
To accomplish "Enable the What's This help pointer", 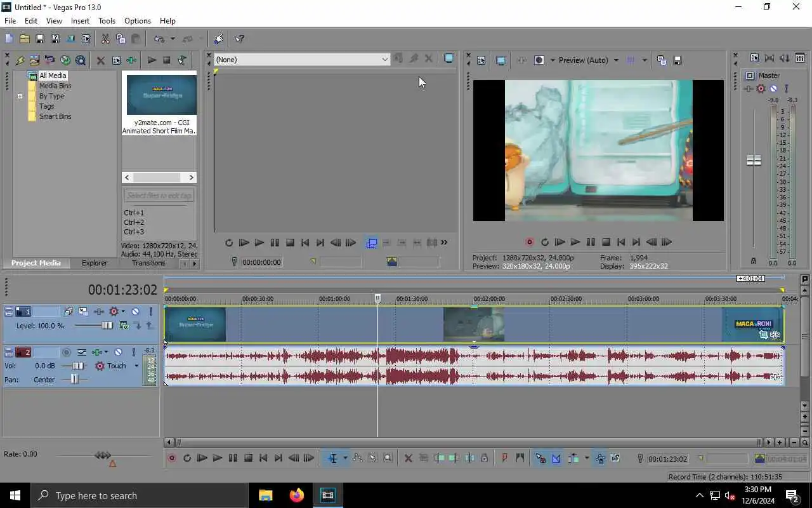I will (240, 39).
